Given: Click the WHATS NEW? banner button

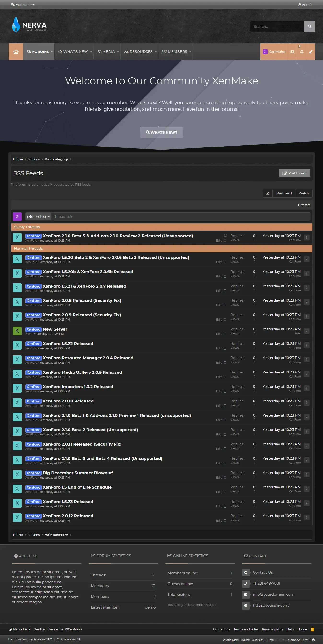Looking at the screenshot, I should pos(161,132).
